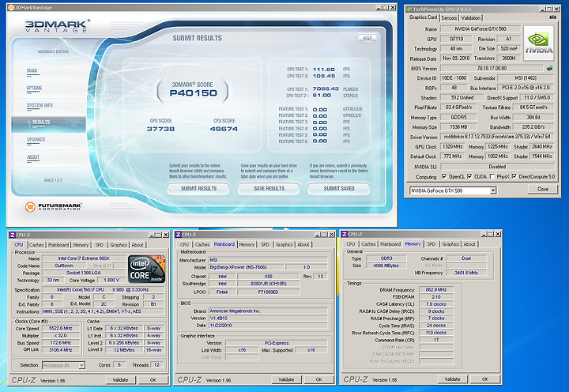Click the BIOS date 11/22/2010 field
This screenshot has width=569, height=392.
coord(268,326)
